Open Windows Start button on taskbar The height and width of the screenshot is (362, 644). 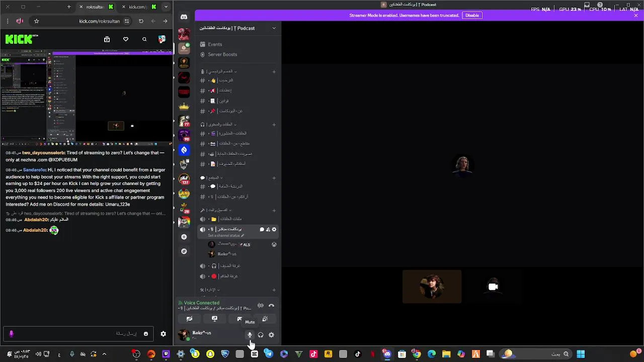pos(581,354)
